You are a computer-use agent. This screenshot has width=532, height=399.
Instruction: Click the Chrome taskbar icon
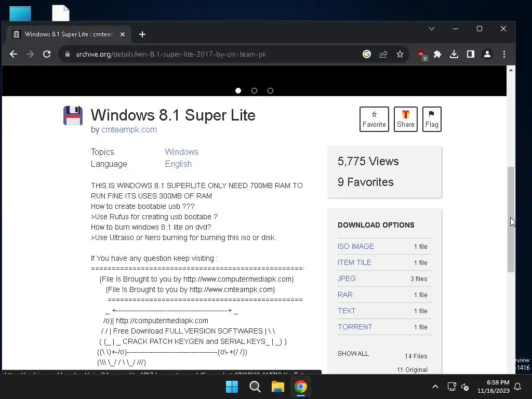coord(301,387)
